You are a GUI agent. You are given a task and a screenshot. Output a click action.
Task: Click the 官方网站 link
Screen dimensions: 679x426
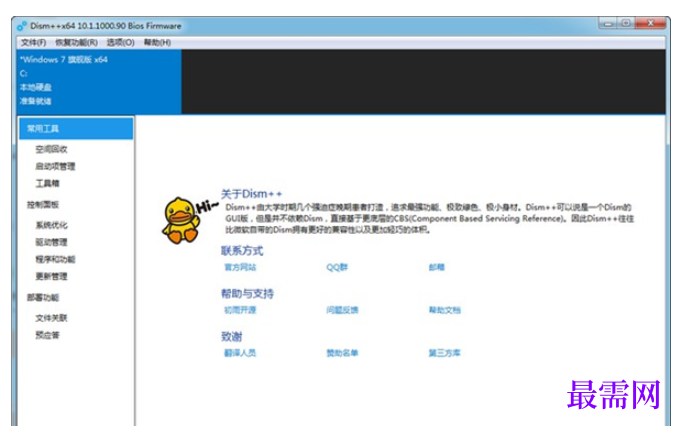(240, 267)
